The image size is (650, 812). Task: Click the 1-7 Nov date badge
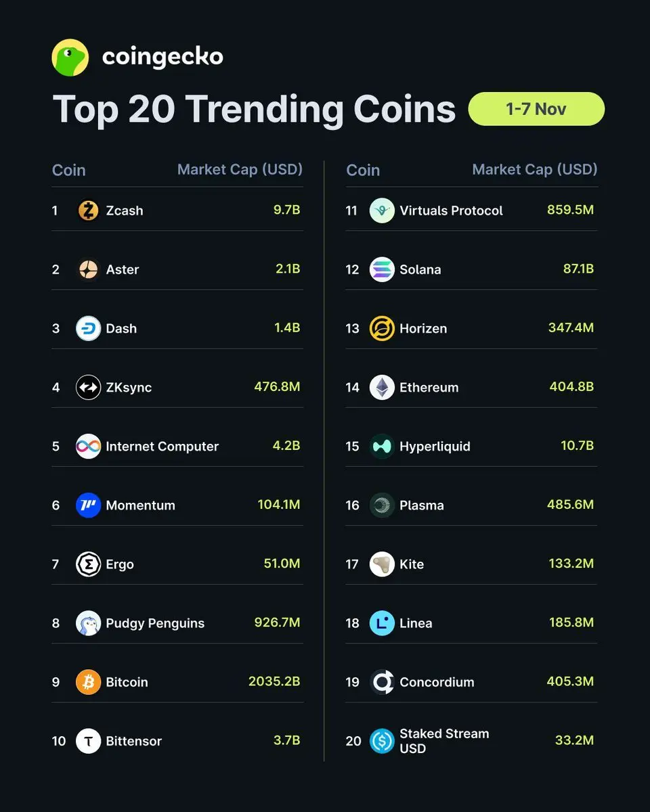536,109
